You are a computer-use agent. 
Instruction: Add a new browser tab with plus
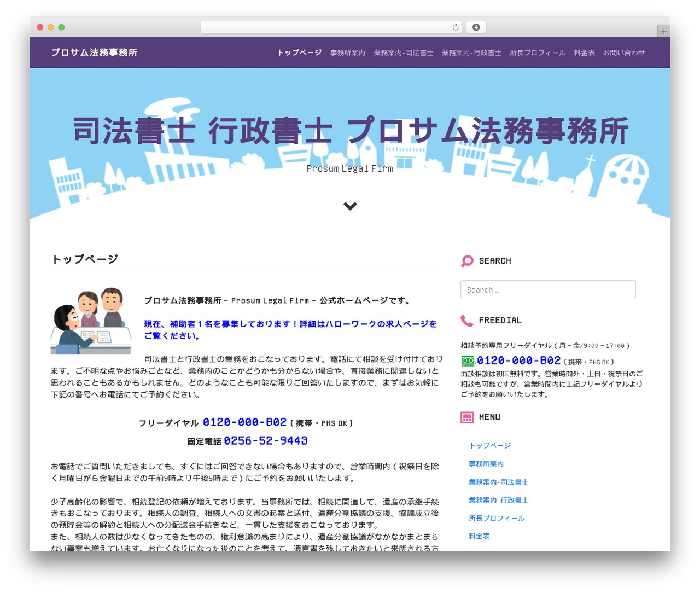coord(663,31)
